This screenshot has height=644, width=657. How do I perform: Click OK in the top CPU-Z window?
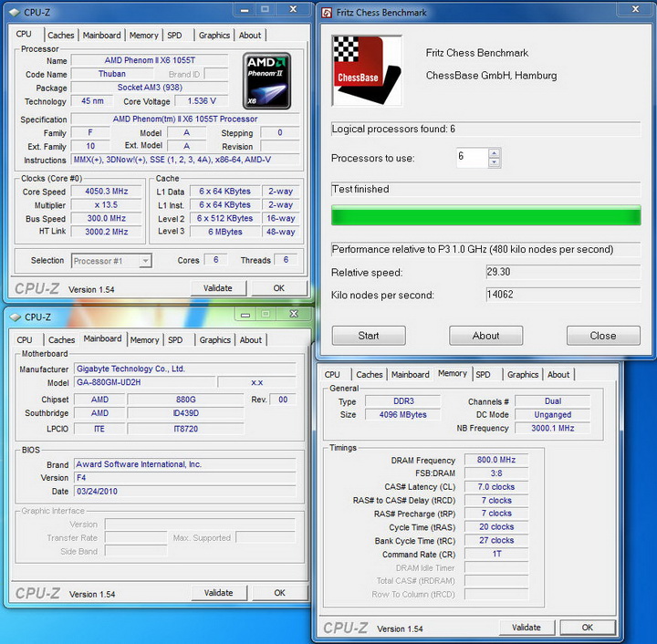(x=279, y=288)
